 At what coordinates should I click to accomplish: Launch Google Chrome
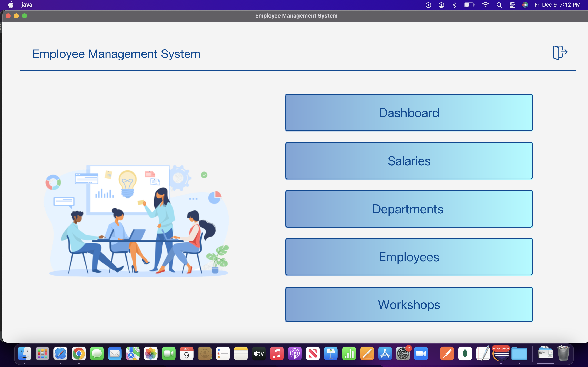(78, 353)
